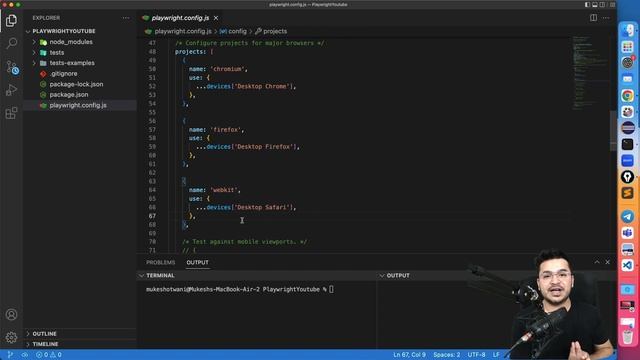Click the 'projects:' key on line 48
The image size is (640, 360).
[x=191, y=52]
